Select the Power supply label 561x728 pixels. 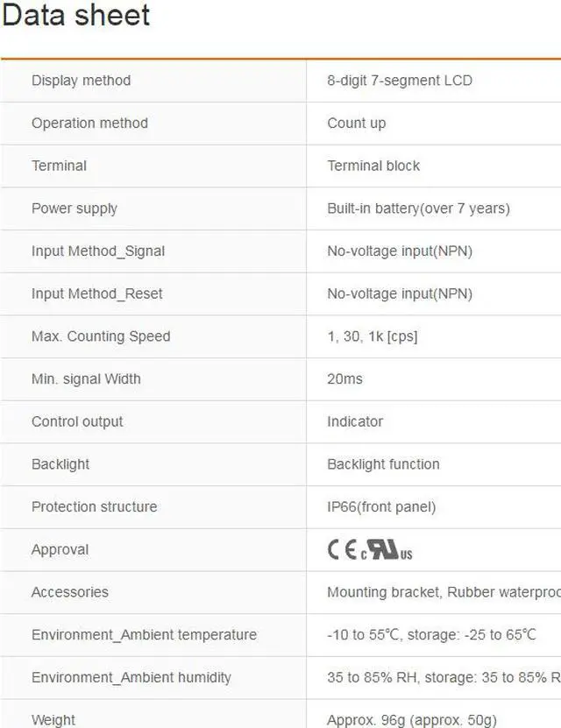tap(75, 209)
